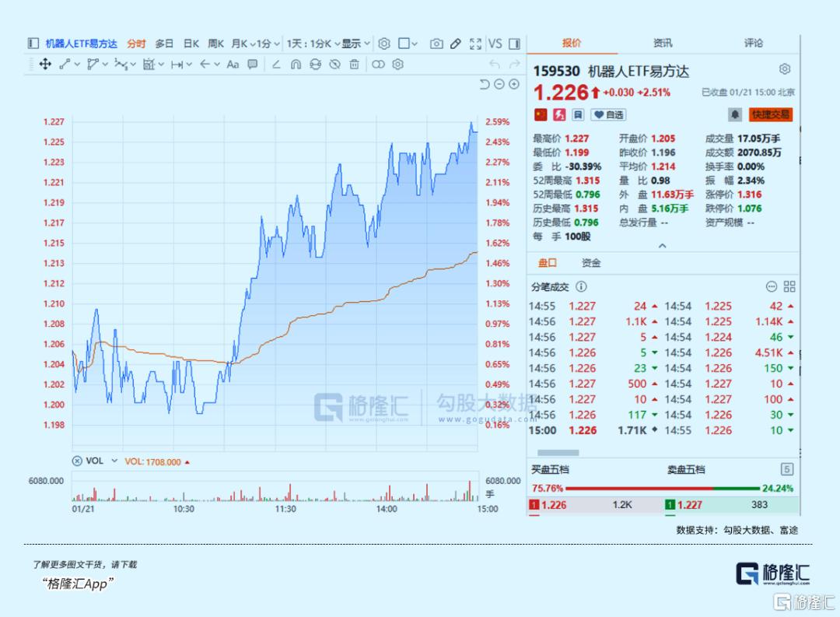Select the trend line drawing tool

coord(65,65)
